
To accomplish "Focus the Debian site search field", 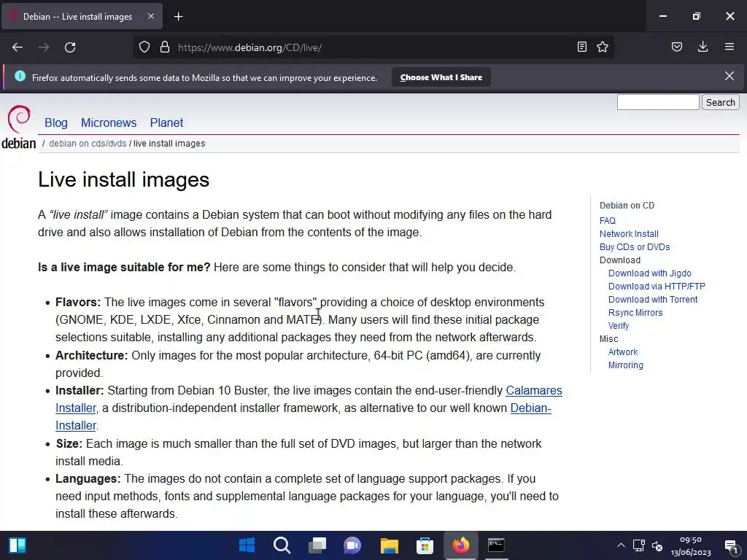I will point(658,102).
